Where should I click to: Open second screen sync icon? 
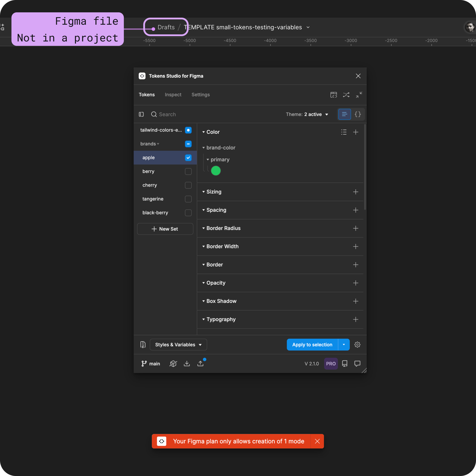click(334, 95)
